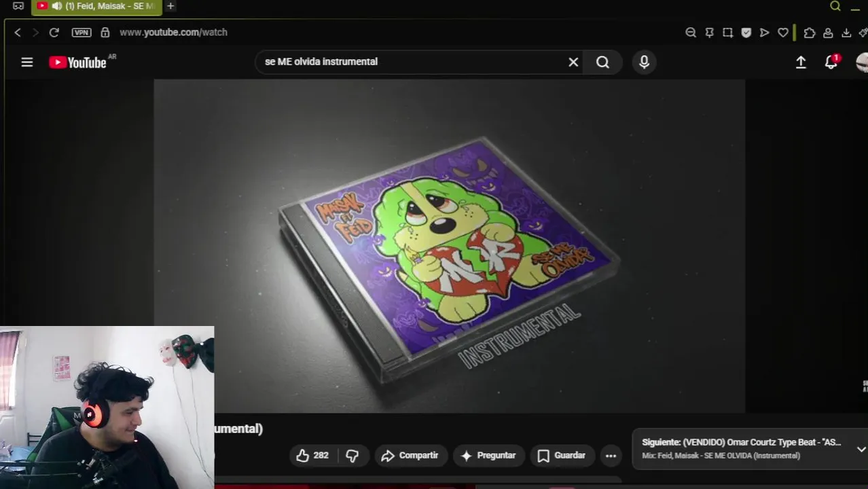Open the notifications bell
This screenshot has width=868, height=489.
pyautogui.click(x=831, y=62)
